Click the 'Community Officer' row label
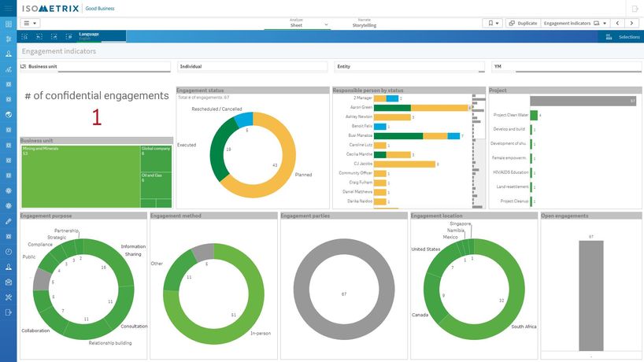The height and width of the screenshot is (362, 644). coord(356,173)
